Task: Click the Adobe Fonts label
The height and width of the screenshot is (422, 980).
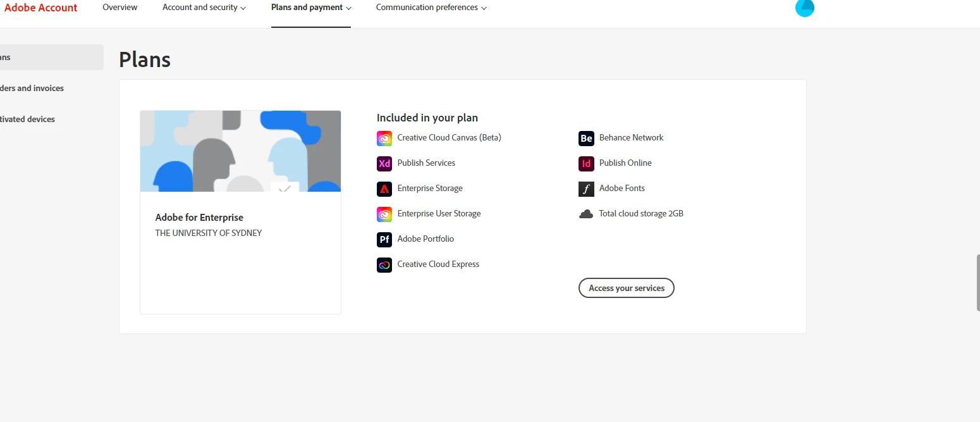Action: pos(622,188)
